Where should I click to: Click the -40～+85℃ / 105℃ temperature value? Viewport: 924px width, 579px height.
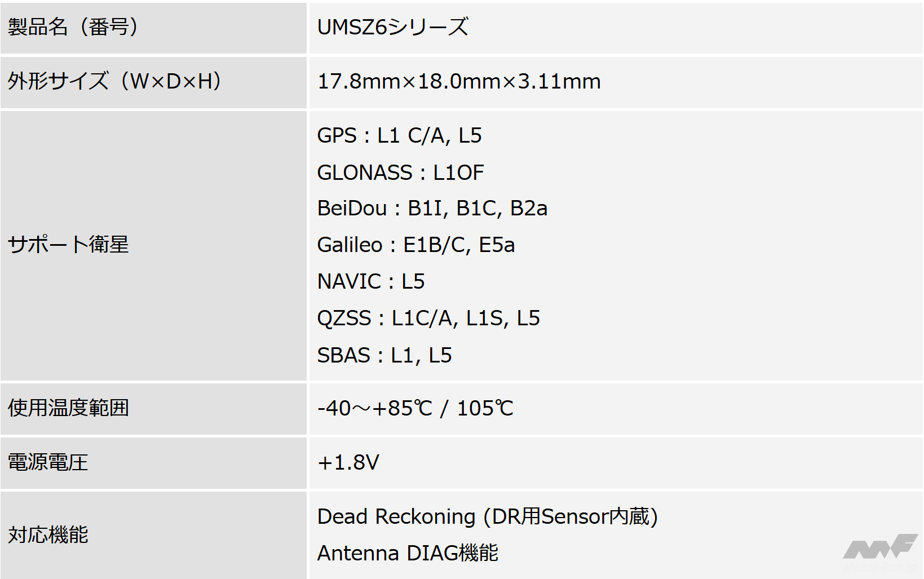click(x=415, y=408)
